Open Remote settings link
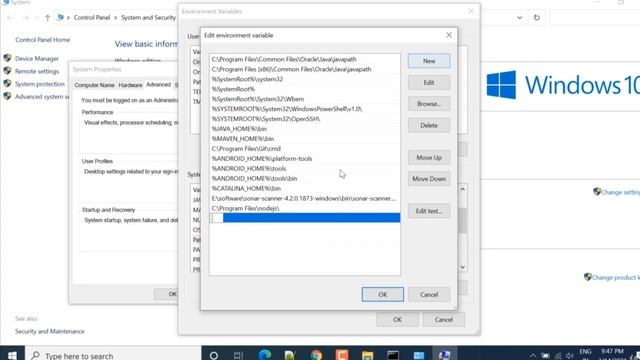This screenshot has width=640, height=360. (37, 71)
